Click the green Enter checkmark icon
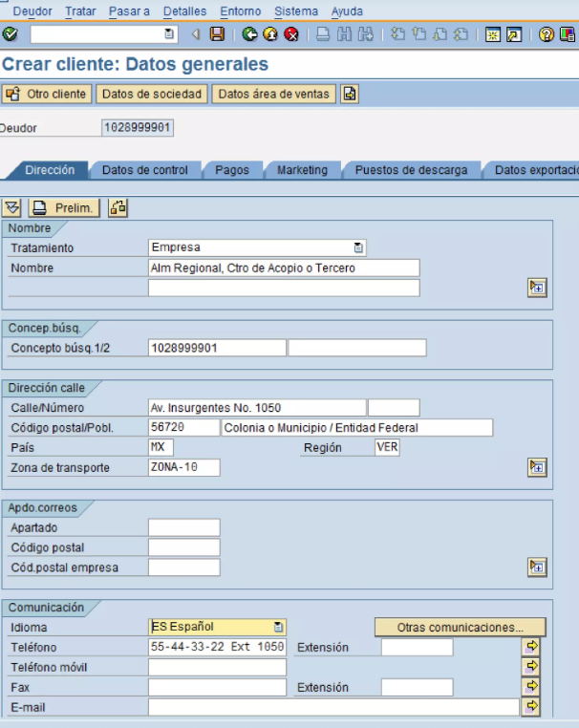The image size is (579, 728). [x=11, y=34]
